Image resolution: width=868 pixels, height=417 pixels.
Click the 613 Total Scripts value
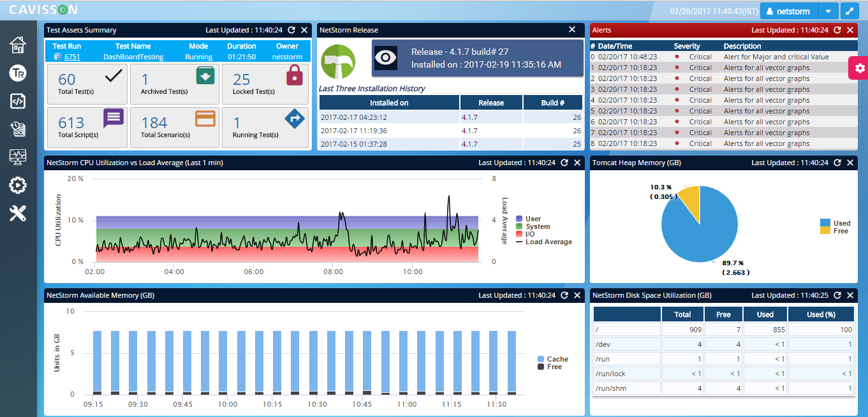click(x=71, y=122)
